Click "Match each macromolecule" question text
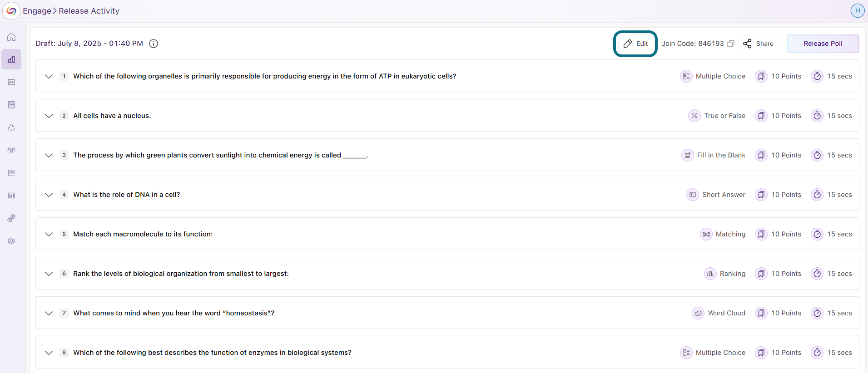 click(x=143, y=234)
